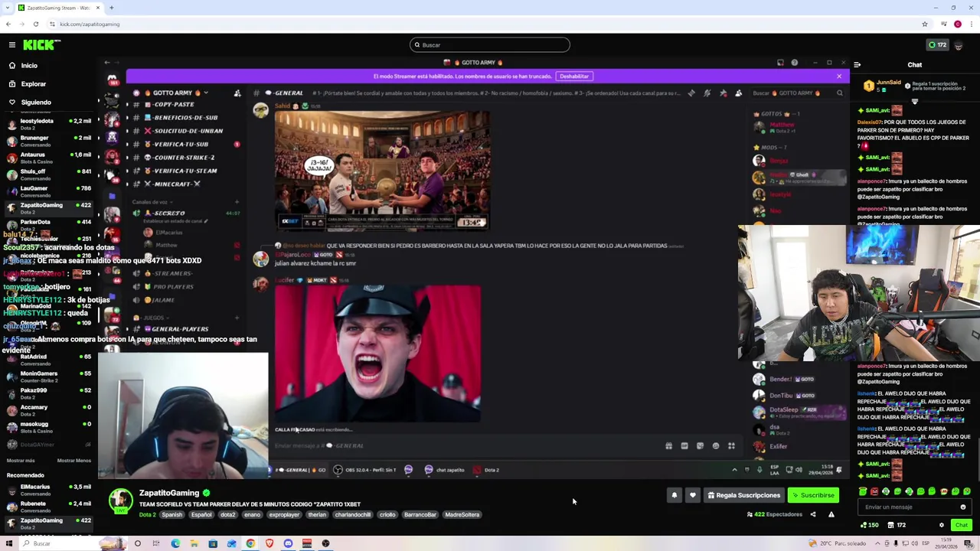
Task: Open Explorar in the sidebar
Action: (x=33, y=84)
